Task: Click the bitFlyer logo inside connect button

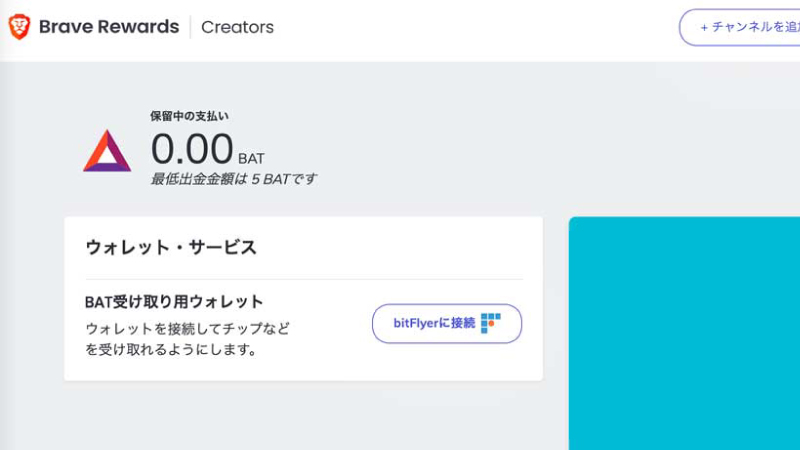Action: (x=490, y=323)
